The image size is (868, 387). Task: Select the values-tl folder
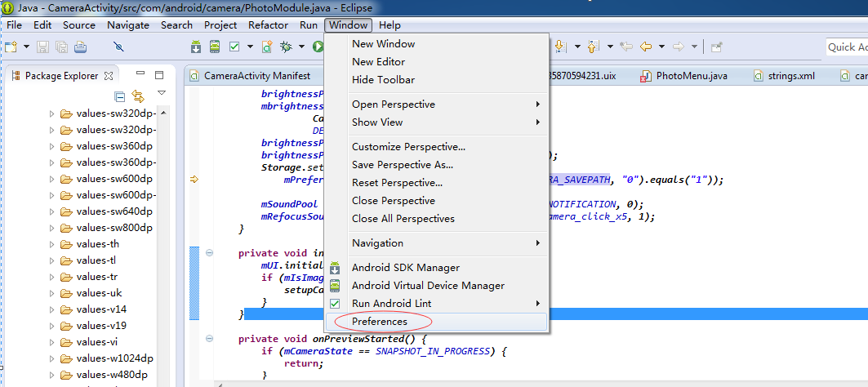tap(96, 260)
